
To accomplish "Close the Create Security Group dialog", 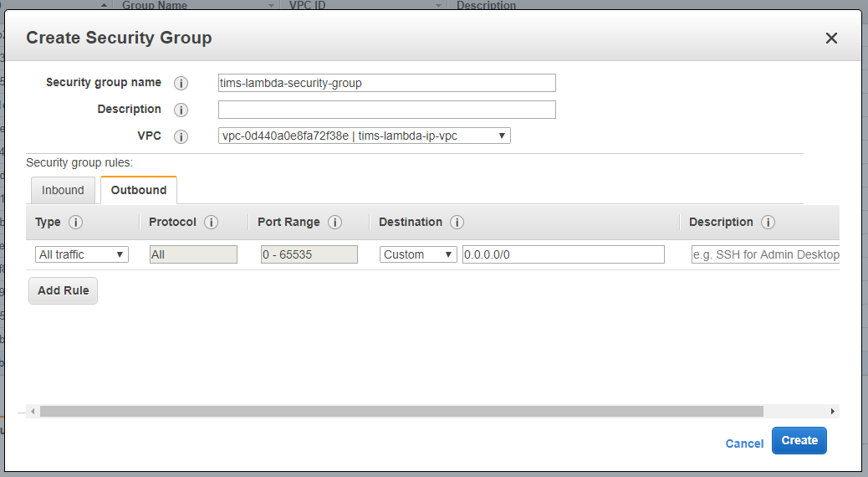I will (831, 38).
